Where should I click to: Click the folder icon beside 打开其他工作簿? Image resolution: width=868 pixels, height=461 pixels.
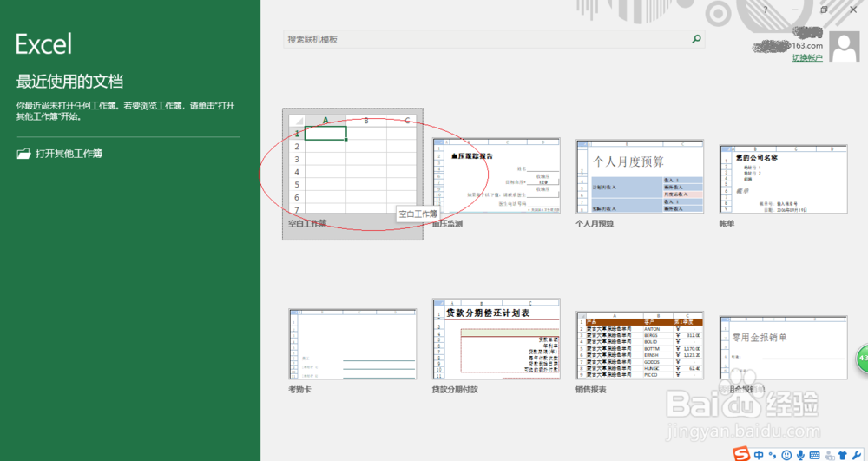point(23,154)
